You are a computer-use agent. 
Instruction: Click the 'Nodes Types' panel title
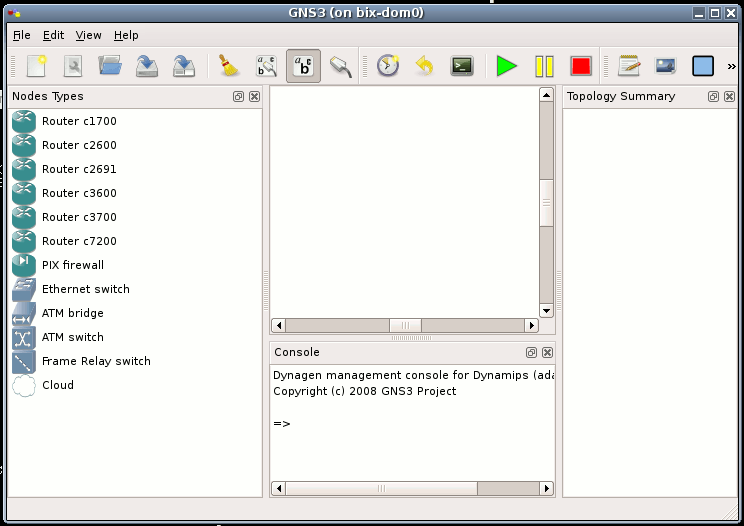click(x=48, y=96)
